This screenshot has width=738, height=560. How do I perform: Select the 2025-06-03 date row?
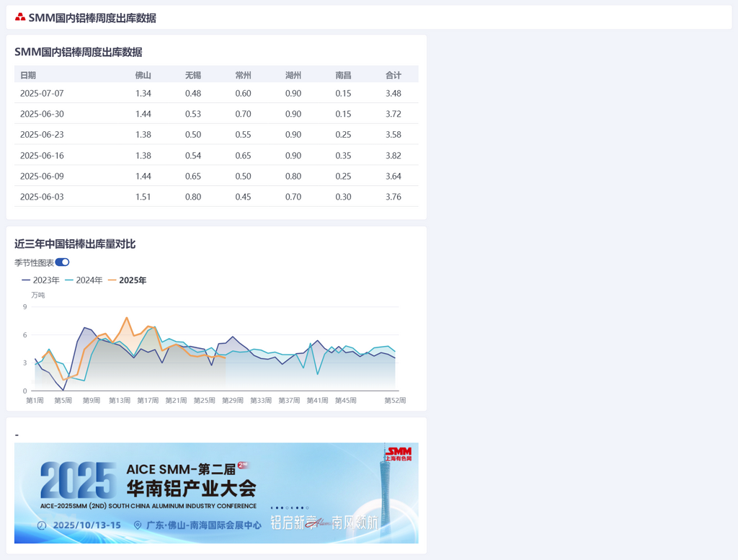coord(216,197)
